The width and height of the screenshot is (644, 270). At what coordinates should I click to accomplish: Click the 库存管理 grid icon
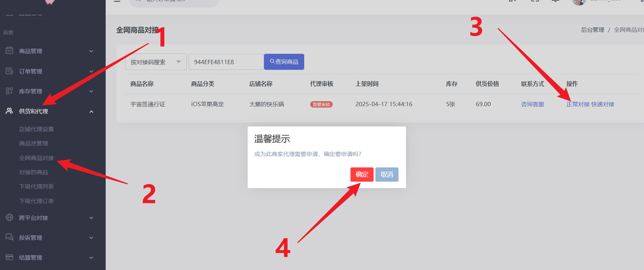(x=10, y=91)
